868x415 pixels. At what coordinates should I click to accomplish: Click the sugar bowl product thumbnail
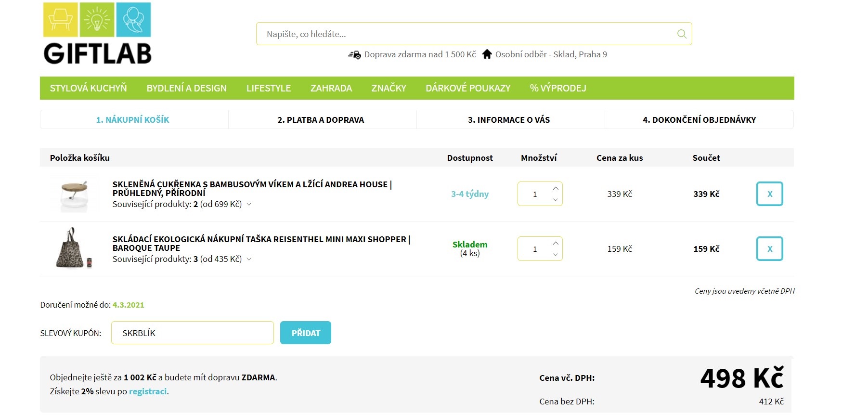[74, 195]
